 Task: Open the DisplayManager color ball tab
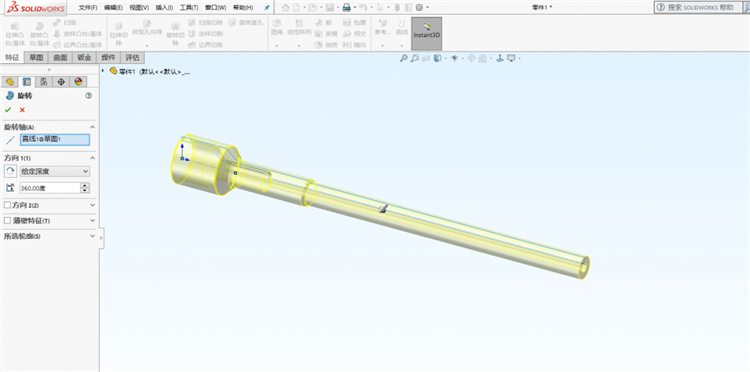point(78,81)
